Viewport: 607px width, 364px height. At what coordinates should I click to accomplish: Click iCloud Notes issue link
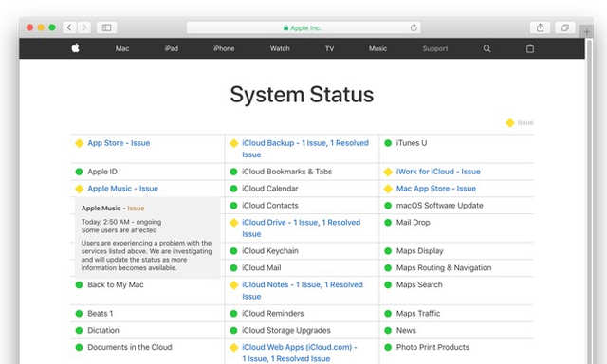(303, 290)
